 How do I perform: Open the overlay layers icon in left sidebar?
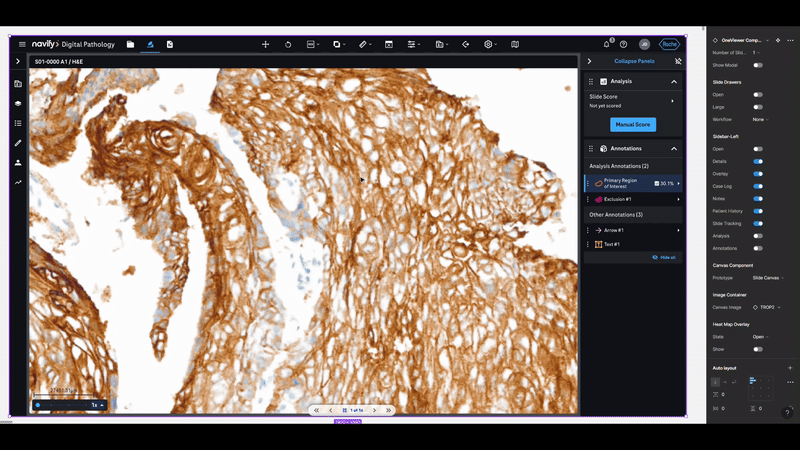[x=18, y=104]
